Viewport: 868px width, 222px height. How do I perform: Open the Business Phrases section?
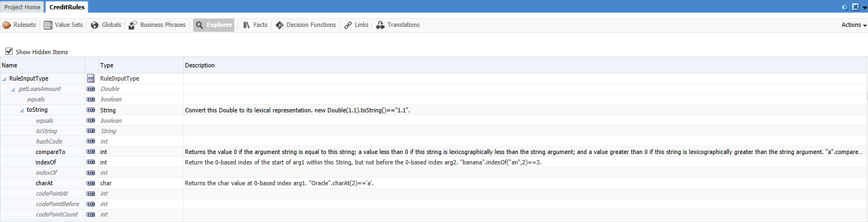click(157, 25)
